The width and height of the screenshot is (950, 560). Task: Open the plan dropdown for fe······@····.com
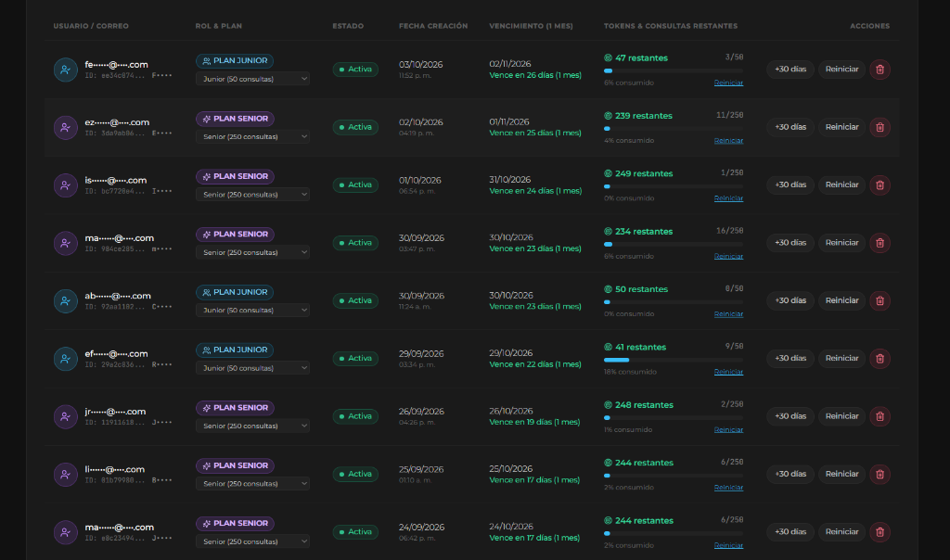pos(252,79)
